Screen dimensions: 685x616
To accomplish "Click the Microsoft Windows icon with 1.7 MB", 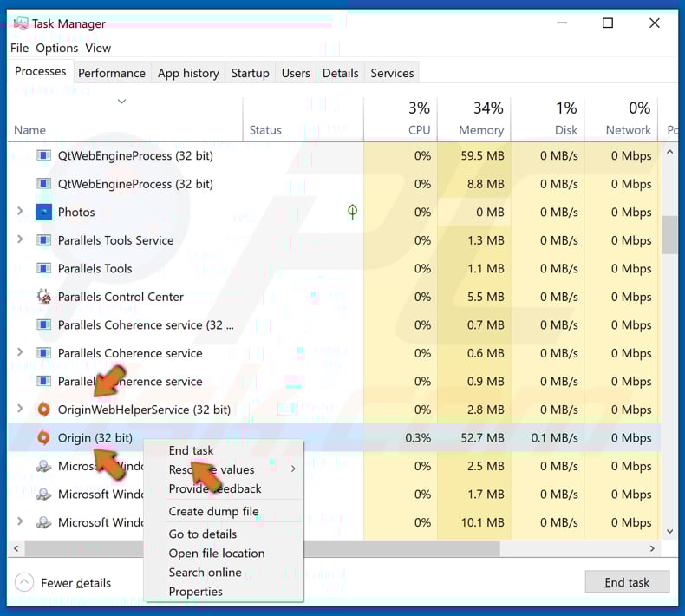I will (43, 494).
